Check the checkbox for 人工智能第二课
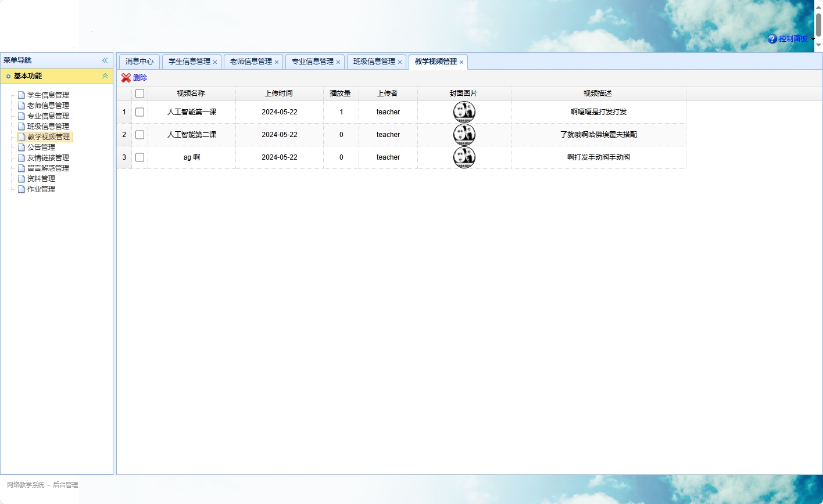 click(139, 134)
